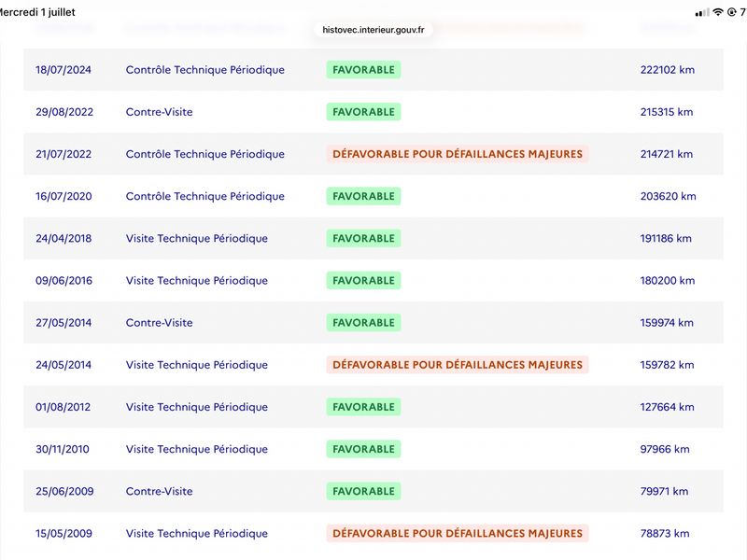Tap the rotation lock status icon

pyautogui.click(x=732, y=12)
